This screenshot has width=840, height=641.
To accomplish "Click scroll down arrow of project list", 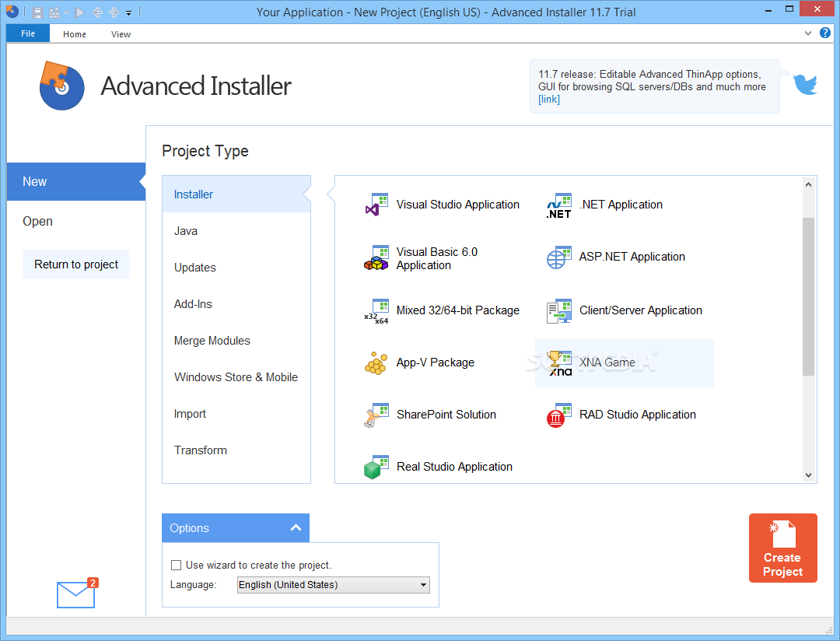I will pyautogui.click(x=808, y=475).
